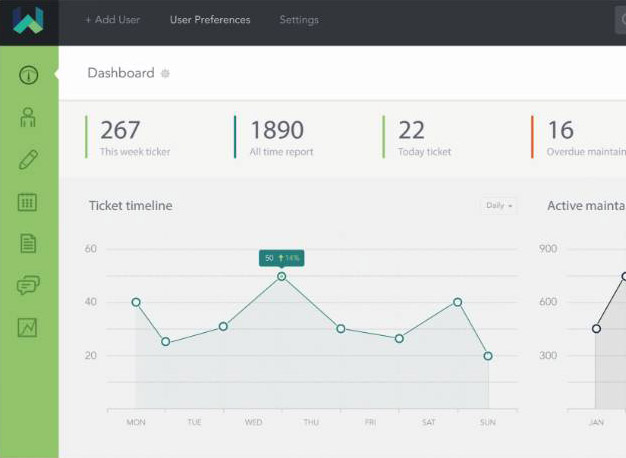Open the dashboard info sidebar icon

click(x=28, y=75)
